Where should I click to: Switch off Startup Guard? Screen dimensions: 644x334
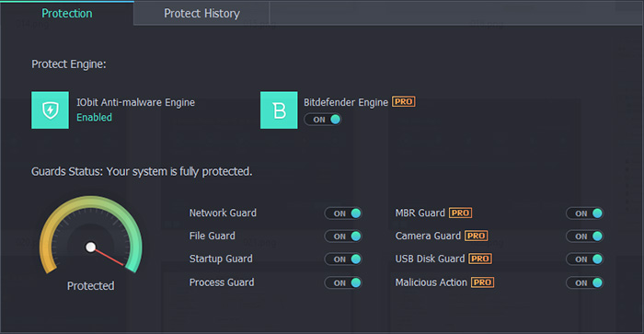[343, 259]
